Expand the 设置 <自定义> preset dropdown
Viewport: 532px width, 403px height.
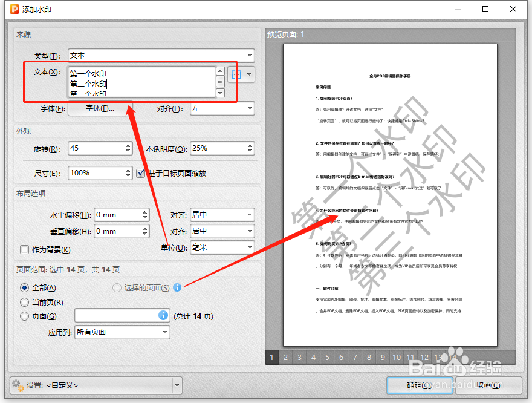pyautogui.click(x=177, y=385)
